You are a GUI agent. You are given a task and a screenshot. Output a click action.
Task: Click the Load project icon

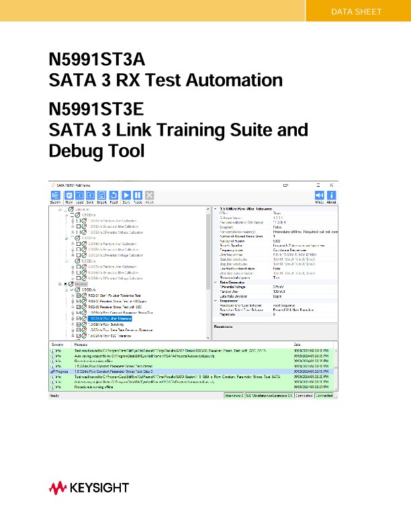point(80,195)
